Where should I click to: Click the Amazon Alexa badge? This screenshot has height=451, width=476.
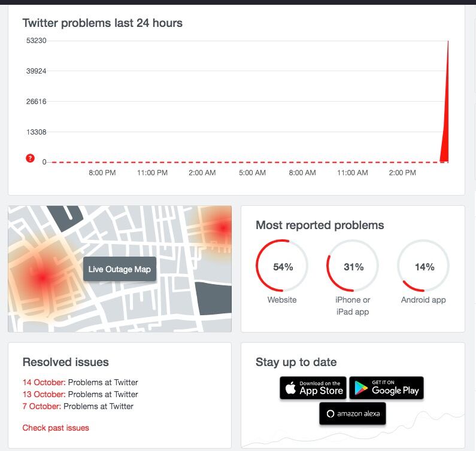click(x=353, y=413)
